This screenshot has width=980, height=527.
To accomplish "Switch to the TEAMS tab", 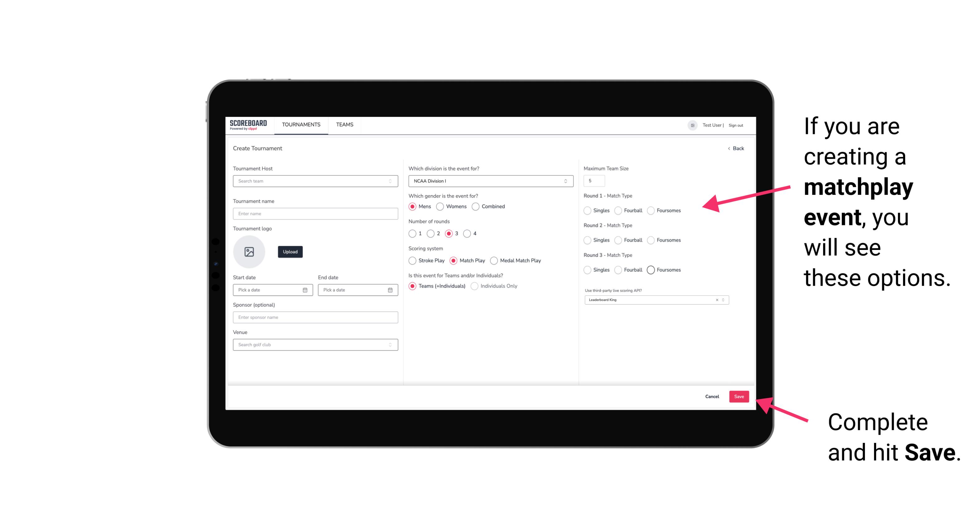I will click(344, 125).
